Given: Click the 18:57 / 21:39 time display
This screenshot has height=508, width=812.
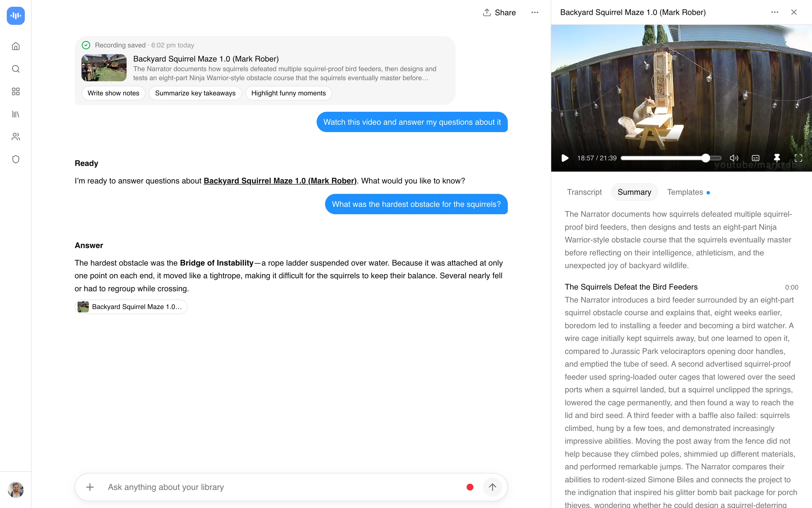Looking at the screenshot, I should pos(597,158).
